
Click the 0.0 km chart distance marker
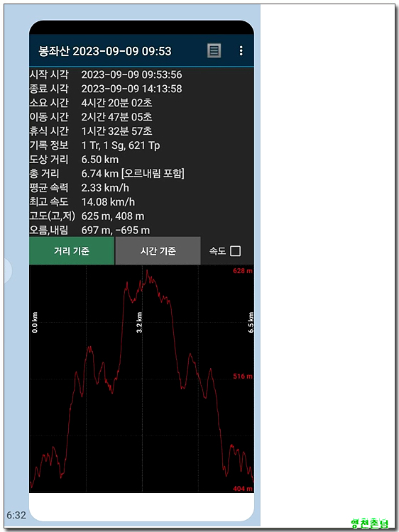35,322
